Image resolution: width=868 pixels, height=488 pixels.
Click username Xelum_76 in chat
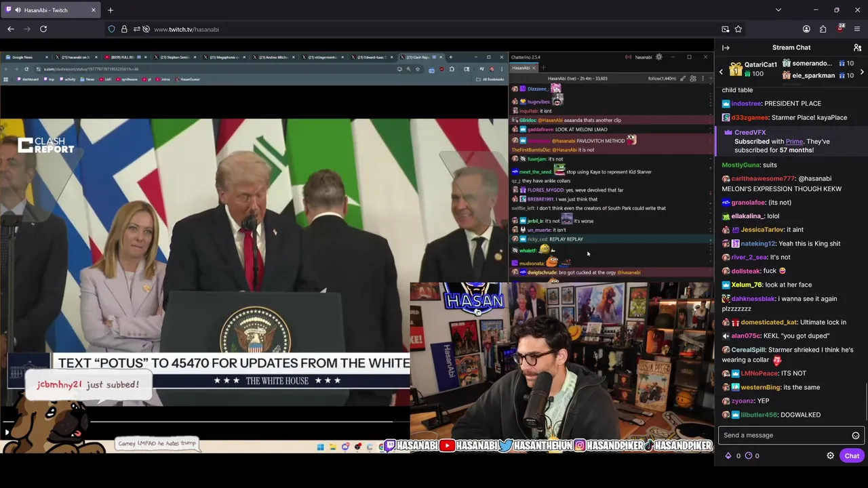pyautogui.click(x=747, y=285)
